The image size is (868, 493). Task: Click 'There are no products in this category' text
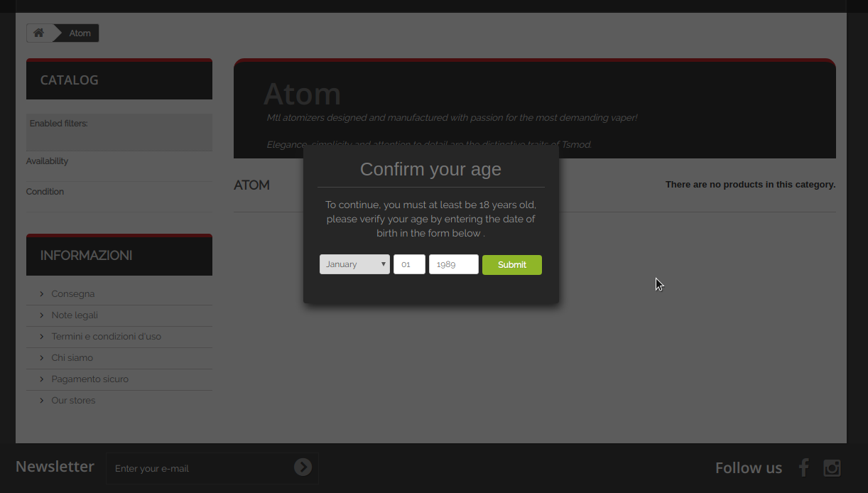pos(750,185)
